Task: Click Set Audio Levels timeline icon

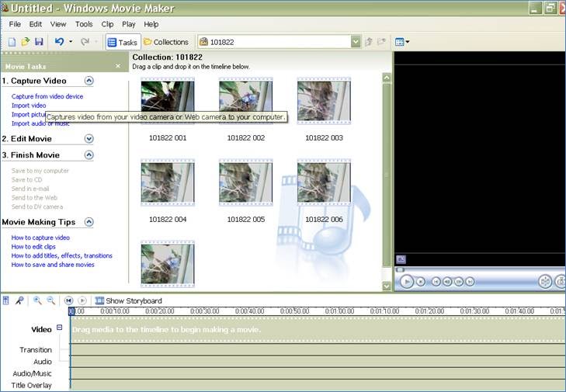Action: (5, 300)
